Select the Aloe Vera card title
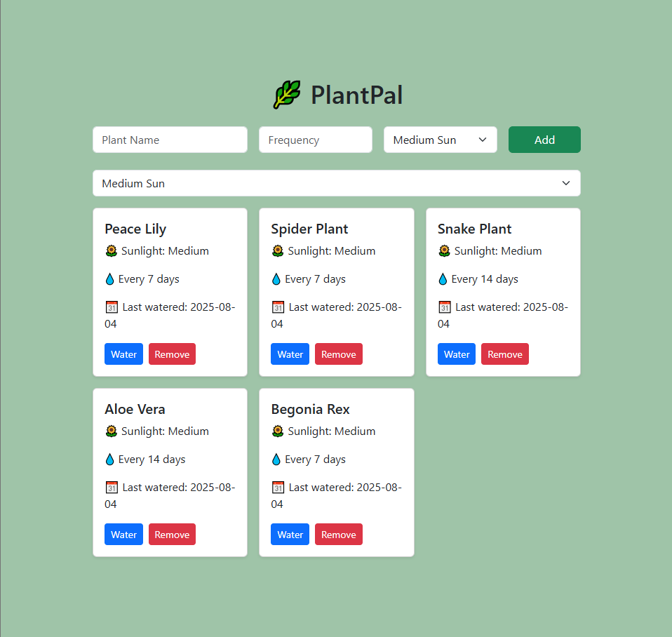This screenshot has height=637, width=672. coord(135,409)
